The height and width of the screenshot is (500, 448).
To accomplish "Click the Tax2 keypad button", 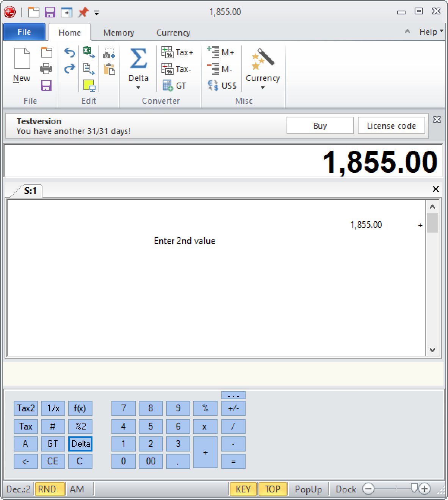I will point(26,408).
